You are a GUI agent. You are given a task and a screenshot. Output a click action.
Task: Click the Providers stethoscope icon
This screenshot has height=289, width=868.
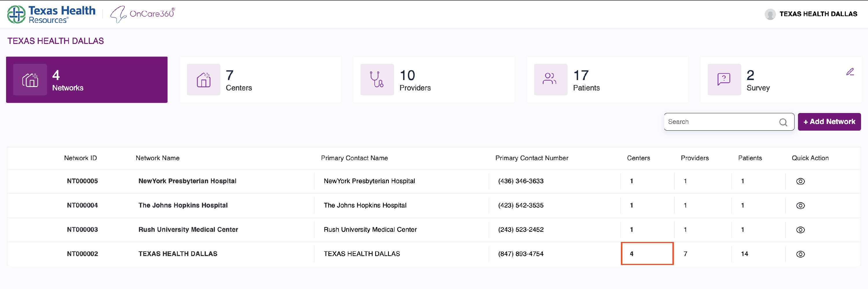pyautogui.click(x=377, y=80)
